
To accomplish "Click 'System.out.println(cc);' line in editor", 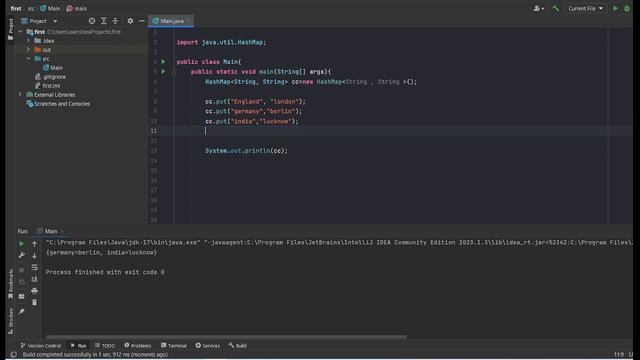I will tap(247, 151).
